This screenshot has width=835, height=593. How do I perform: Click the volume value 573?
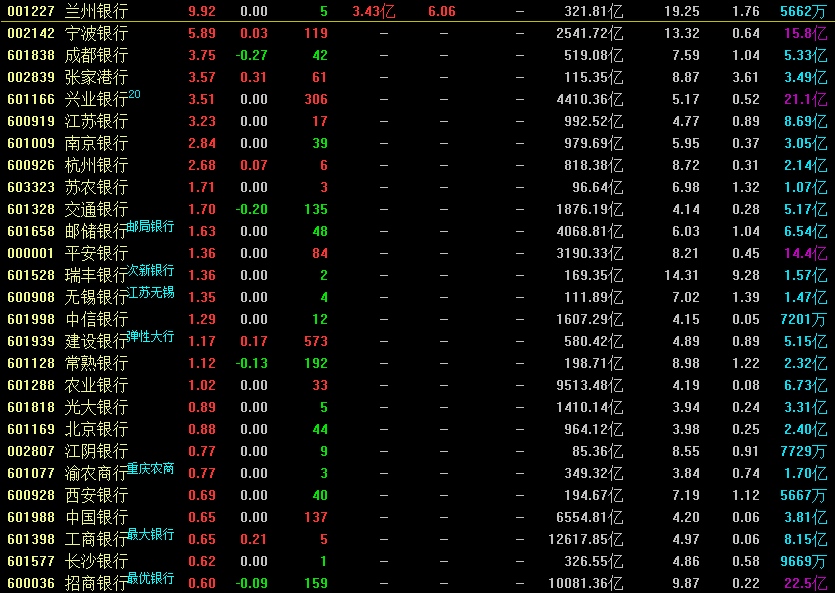pos(316,341)
